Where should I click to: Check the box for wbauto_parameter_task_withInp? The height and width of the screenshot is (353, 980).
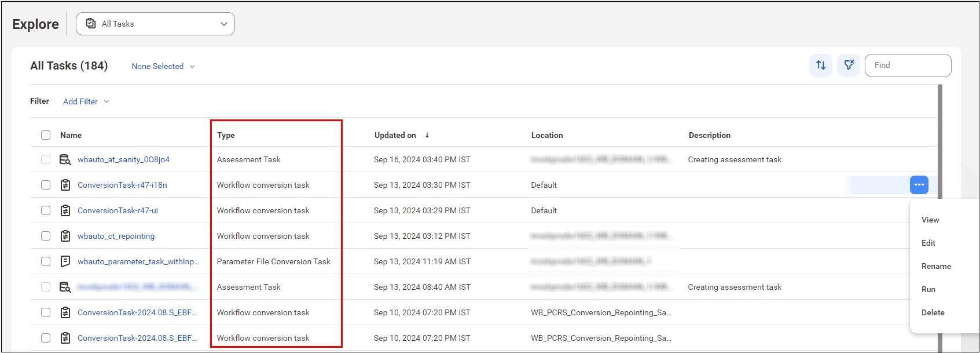pos(46,261)
